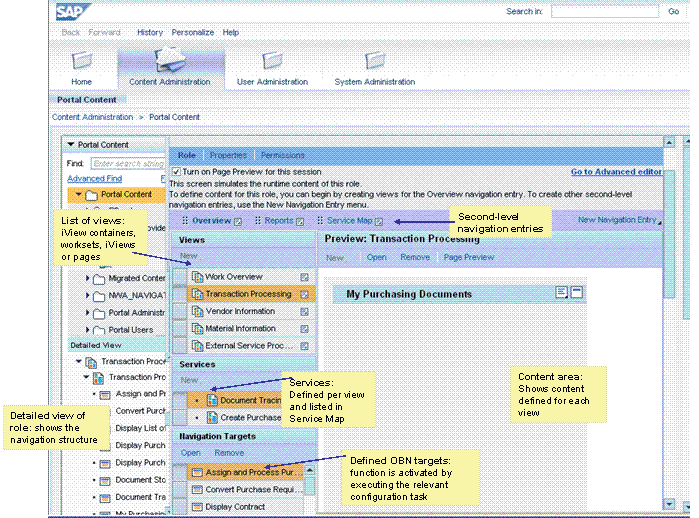
Task: Expand the Migrated Content folder
Action: tap(87, 278)
